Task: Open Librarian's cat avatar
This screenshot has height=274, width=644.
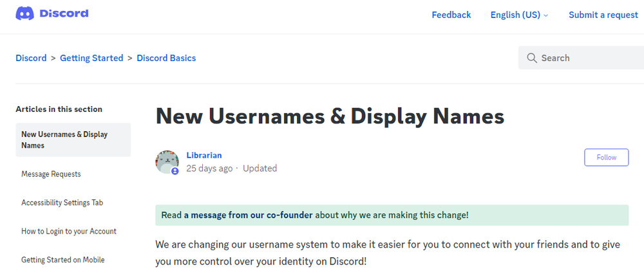Action: point(167,161)
